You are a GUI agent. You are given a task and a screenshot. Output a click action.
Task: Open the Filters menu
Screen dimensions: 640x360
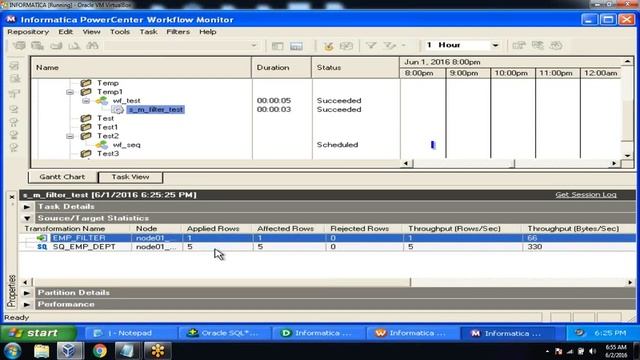click(x=178, y=32)
